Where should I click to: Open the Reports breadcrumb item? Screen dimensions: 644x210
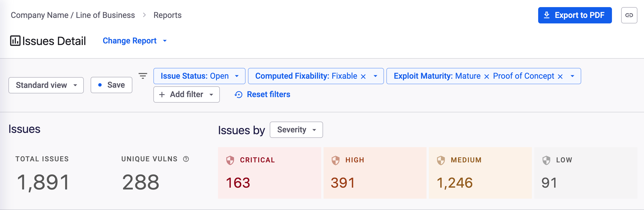[167, 15]
